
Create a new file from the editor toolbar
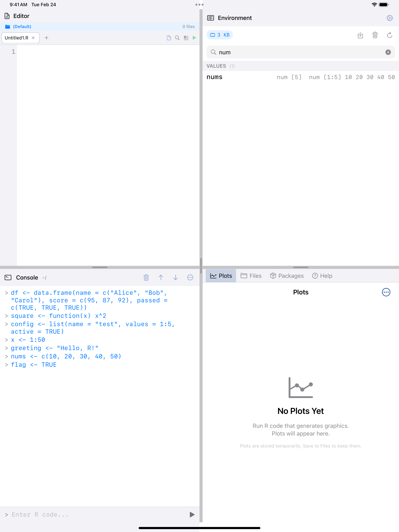[x=169, y=38]
